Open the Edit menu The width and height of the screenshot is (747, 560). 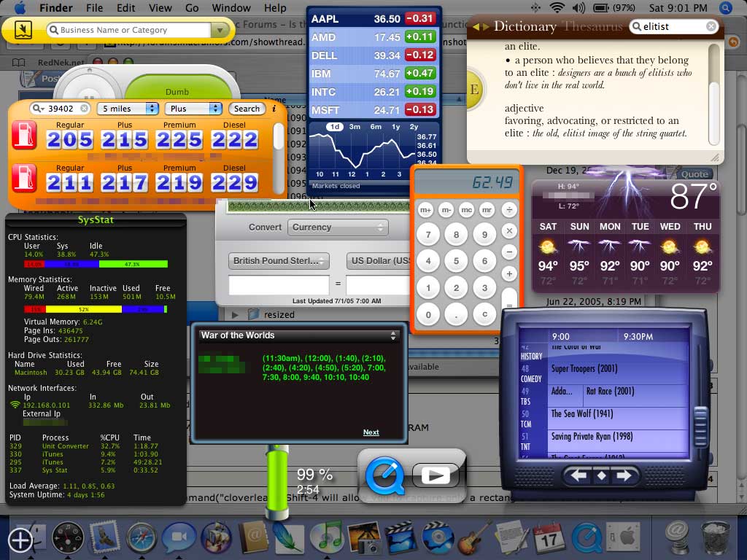click(125, 8)
